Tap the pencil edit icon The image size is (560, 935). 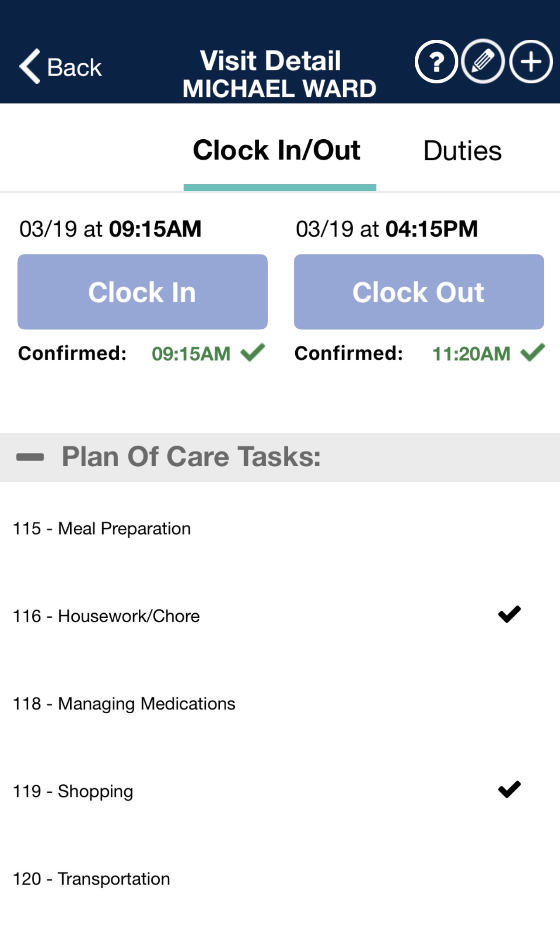(x=483, y=62)
